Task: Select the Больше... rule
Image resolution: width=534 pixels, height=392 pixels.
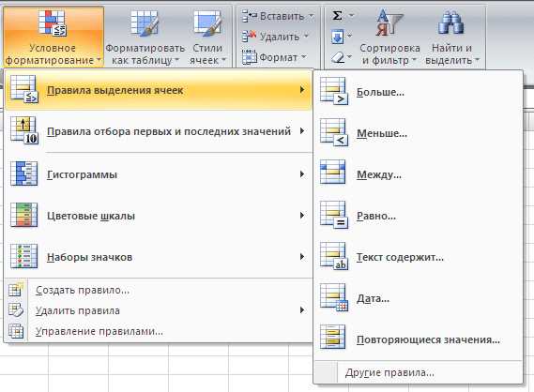Action: coord(419,92)
